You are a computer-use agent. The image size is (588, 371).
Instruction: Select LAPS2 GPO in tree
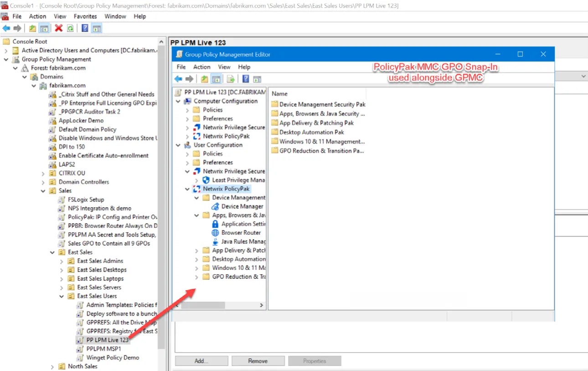pyautogui.click(x=62, y=165)
